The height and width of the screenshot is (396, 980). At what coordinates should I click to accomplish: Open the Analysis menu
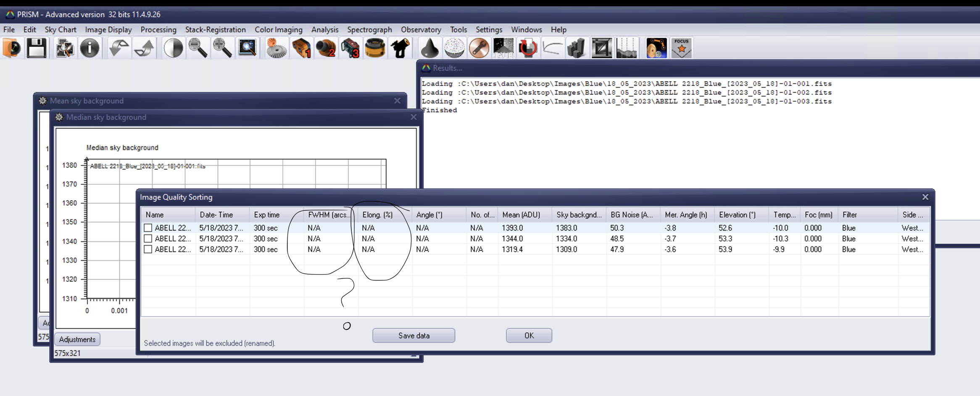(324, 30)
